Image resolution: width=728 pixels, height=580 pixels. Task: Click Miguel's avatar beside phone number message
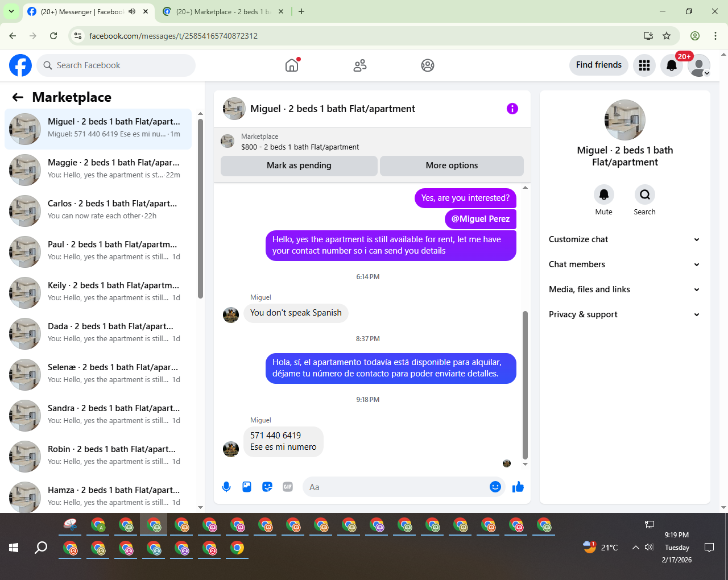point(231,449)
